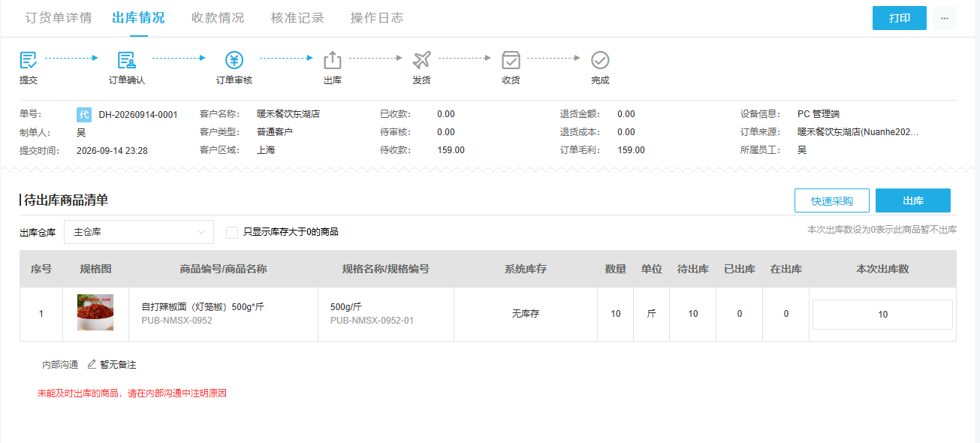The height and width of the screenshot is (443, 980).
Task: Click the 客户类型 value 普通客户
Action: 275,132
